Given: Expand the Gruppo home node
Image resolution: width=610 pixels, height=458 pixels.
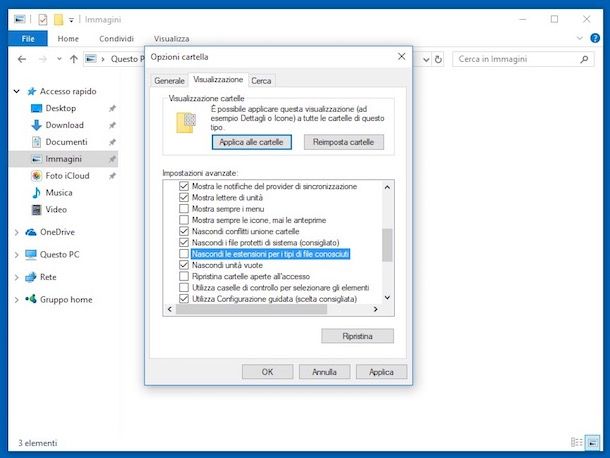Looking at the screenshot, I should [16, 299].
